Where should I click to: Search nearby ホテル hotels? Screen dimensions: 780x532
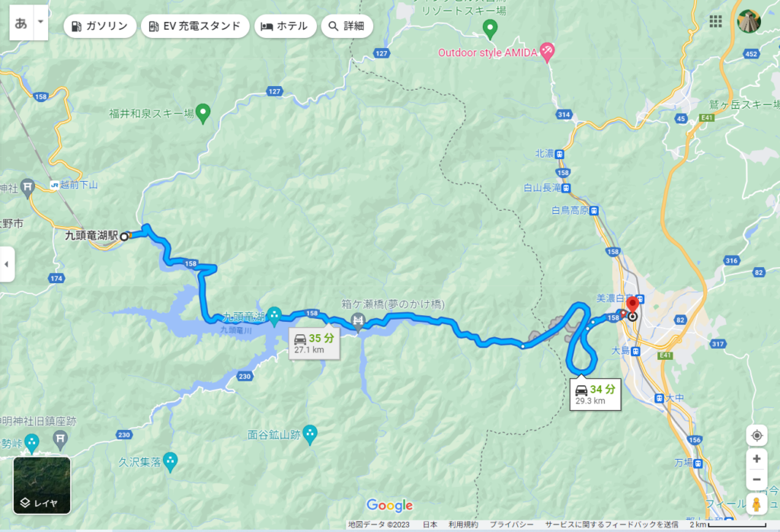[285, 26]
